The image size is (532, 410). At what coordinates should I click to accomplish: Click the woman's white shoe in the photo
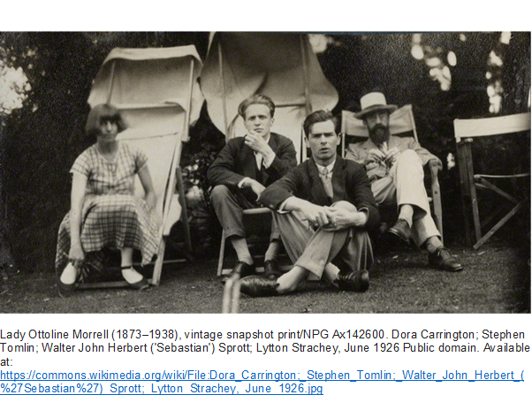[69, 274]
